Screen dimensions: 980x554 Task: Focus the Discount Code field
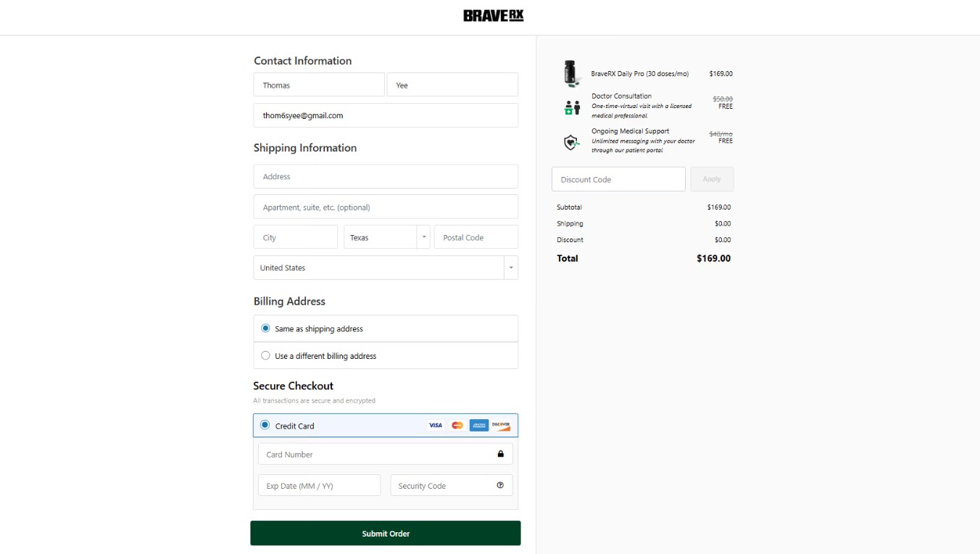point(618,179)
